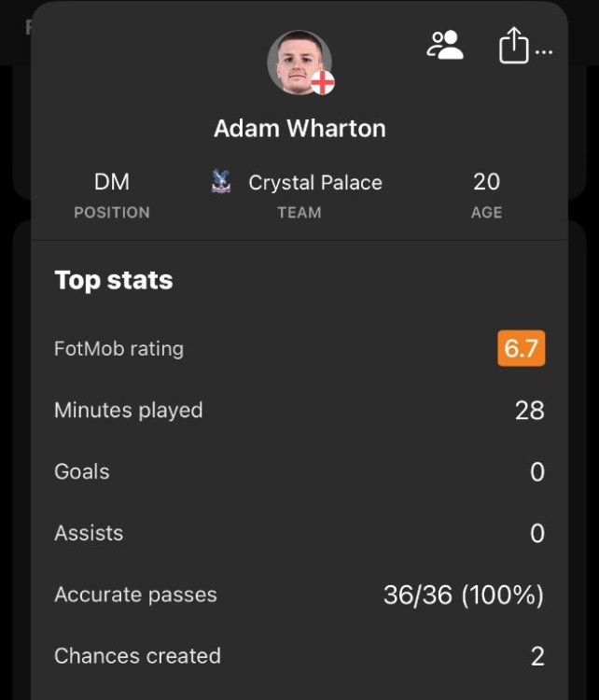Image resolution: width=599 pixels, height=700 pixels.
Task: Select the Accurate passes label
Action: [135, 595]
